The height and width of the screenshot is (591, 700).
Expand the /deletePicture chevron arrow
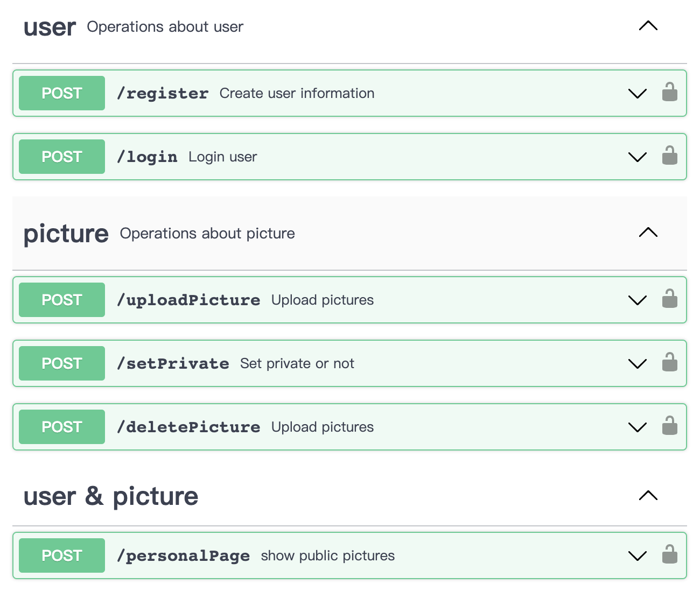[x=638, y=427]
